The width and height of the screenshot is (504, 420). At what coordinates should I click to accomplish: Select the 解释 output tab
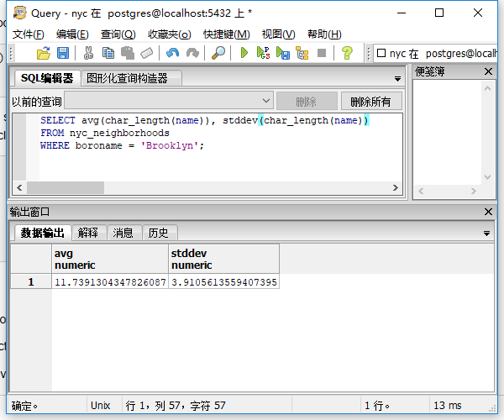coord(88,233)
